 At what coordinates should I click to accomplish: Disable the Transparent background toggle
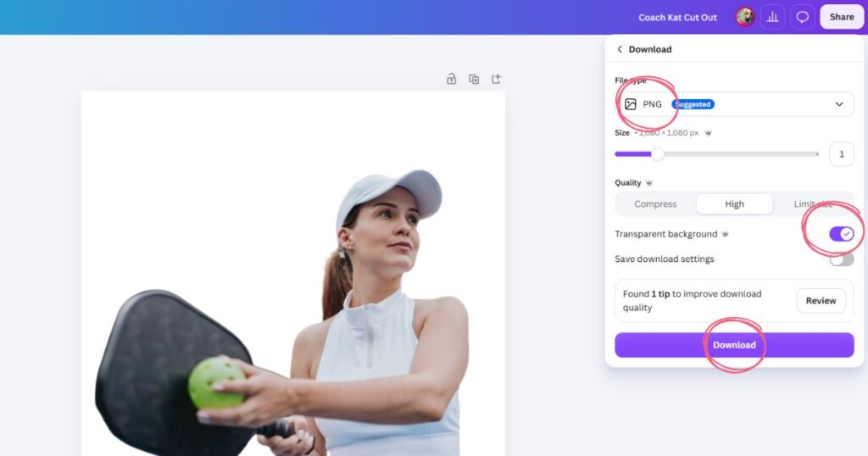tap(842, 234)
